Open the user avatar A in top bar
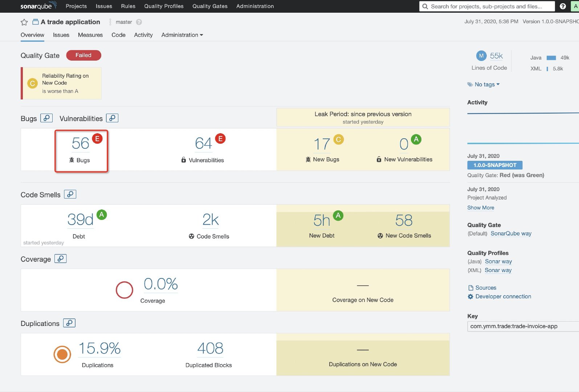 pos(575,6)
